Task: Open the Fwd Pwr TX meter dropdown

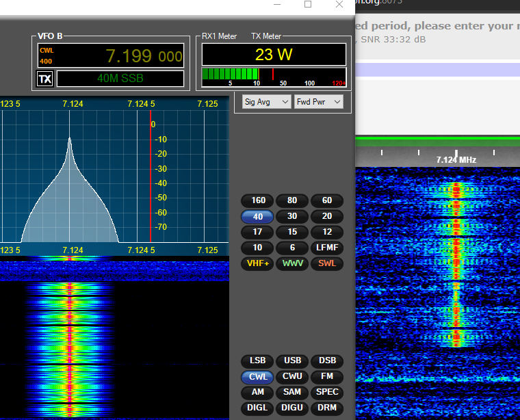Action: click(x=318, y=102)
